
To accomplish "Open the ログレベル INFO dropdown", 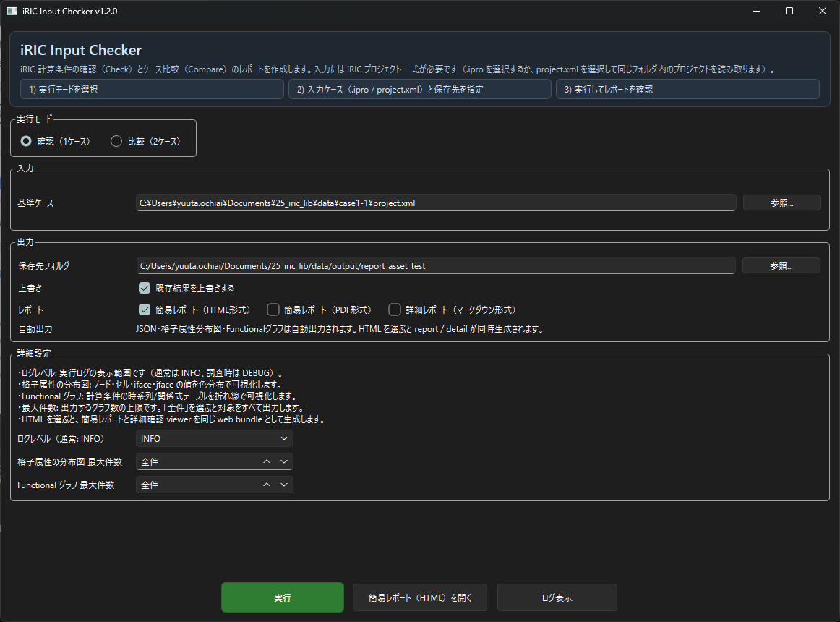I will 215,438.
